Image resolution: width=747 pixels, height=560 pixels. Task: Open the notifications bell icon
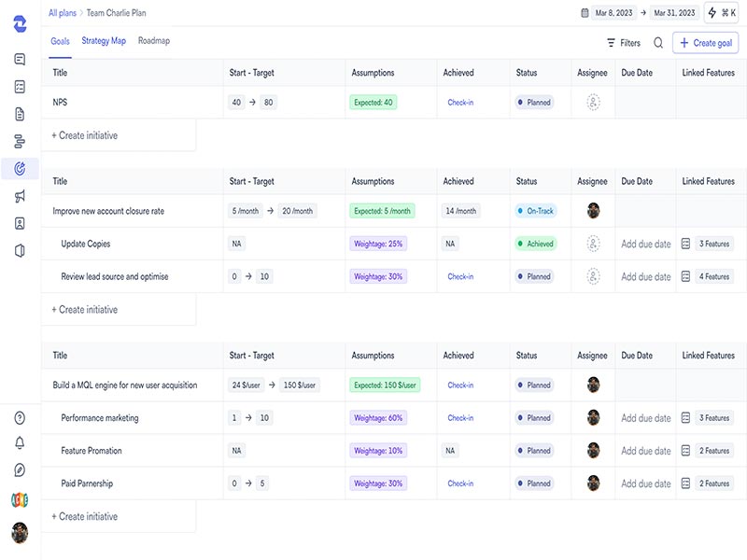(x=20, y=443)
